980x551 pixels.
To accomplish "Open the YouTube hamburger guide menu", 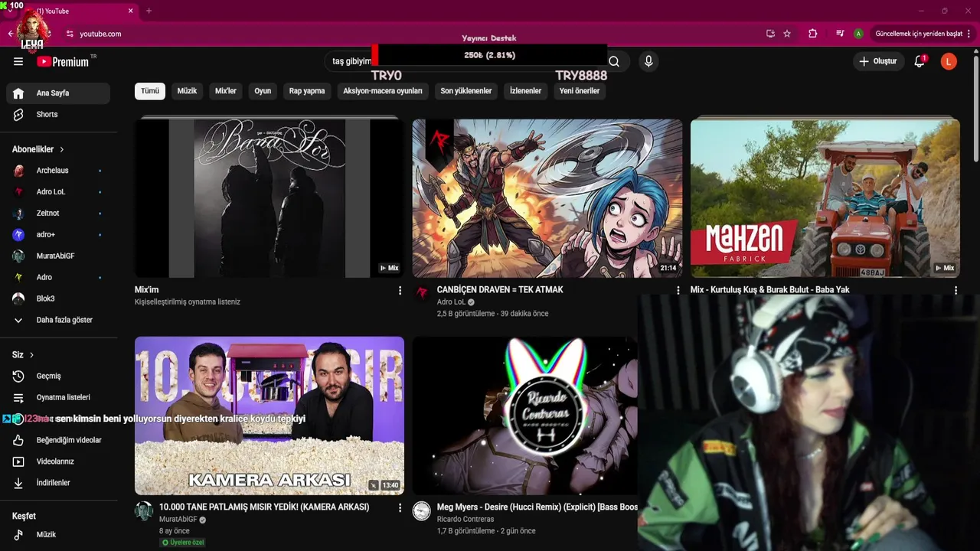I will click(18, 61).
